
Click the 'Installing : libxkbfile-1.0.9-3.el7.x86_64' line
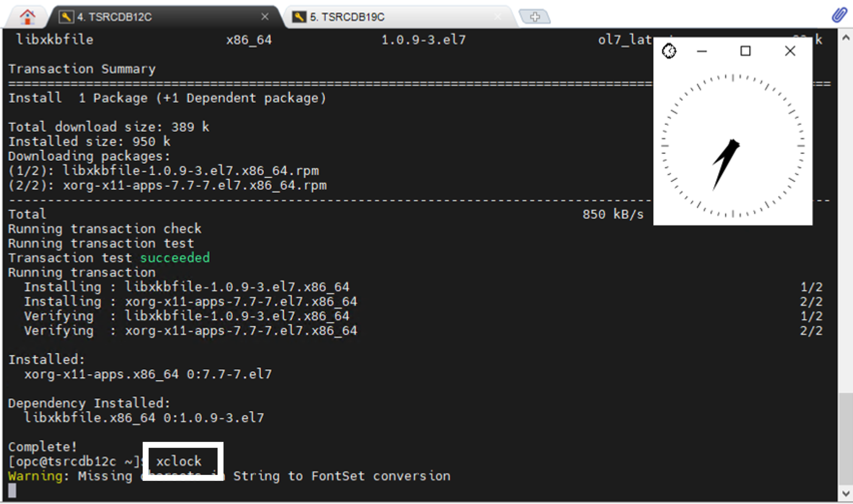coord(187,287)
